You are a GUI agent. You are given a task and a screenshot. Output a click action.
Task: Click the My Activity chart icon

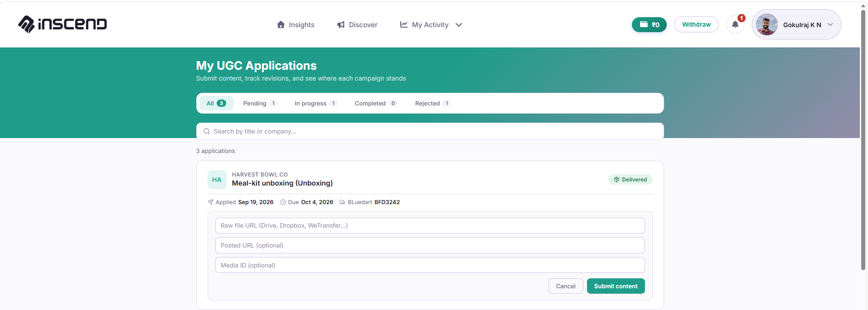[404, 24]
